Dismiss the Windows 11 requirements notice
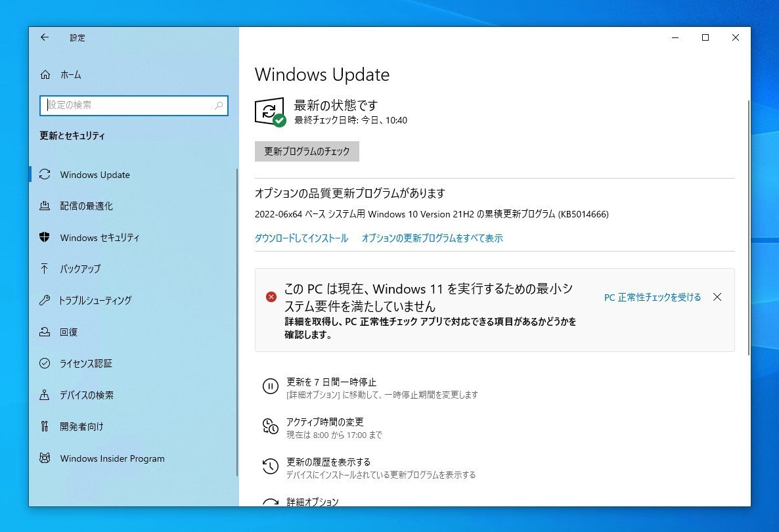 click(717, 297)
